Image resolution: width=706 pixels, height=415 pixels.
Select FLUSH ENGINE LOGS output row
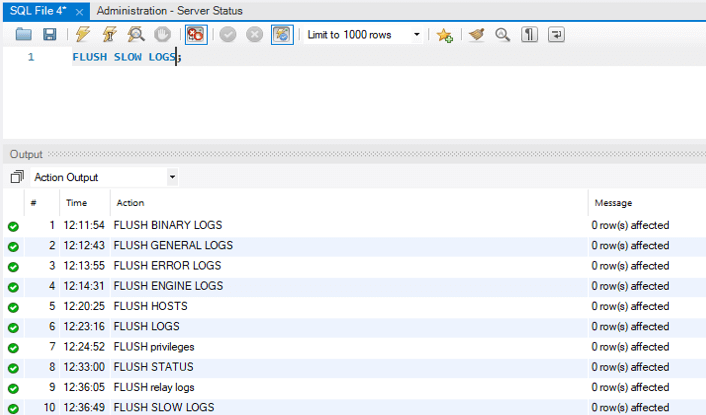coord(355,286)
